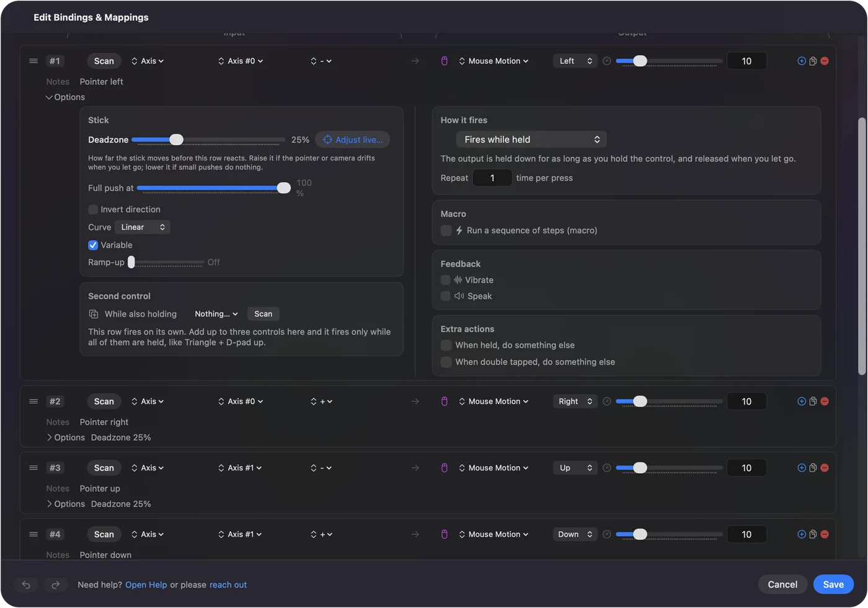868x608 pixels.
Task: Add a new row after row #1
Action: pos(802,61)
